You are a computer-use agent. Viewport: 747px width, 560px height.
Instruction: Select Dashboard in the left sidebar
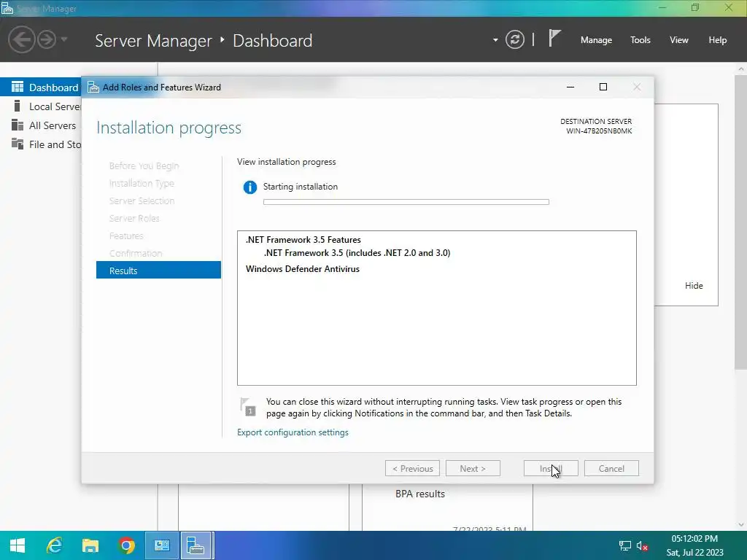(41, 87)
